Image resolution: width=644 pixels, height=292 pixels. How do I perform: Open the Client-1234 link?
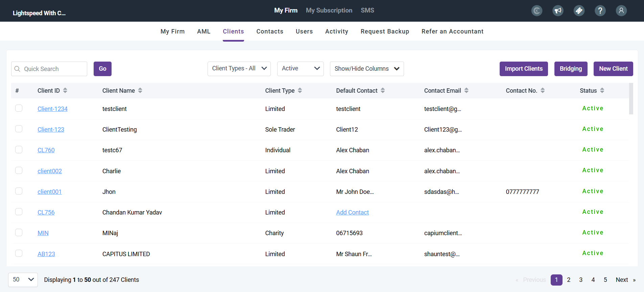(52, 109)
